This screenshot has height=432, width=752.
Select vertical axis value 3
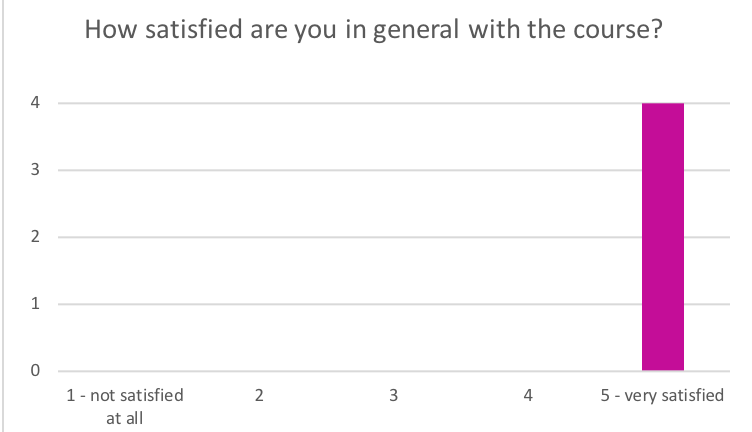(x=35, y=169)
